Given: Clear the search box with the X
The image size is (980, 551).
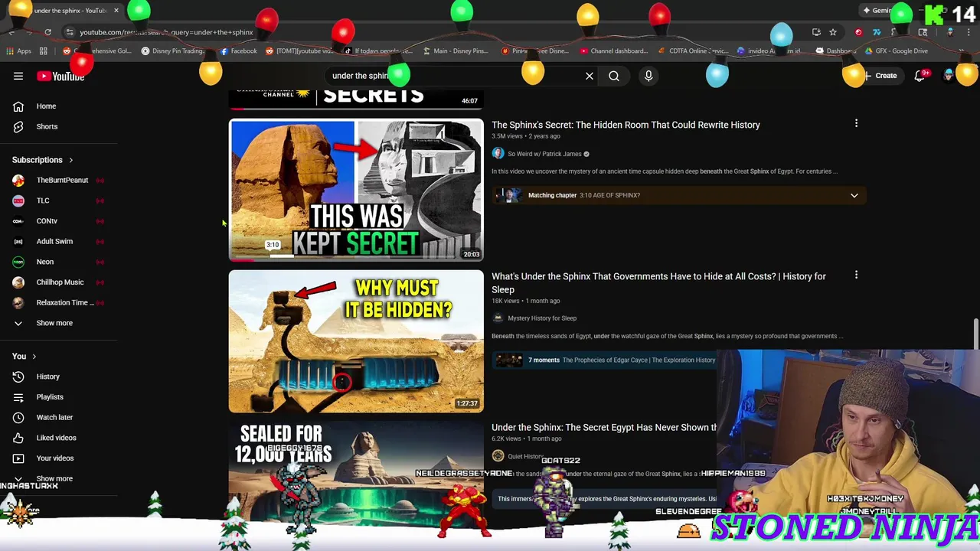Looking at the screenshot, I should click(590, 76).
